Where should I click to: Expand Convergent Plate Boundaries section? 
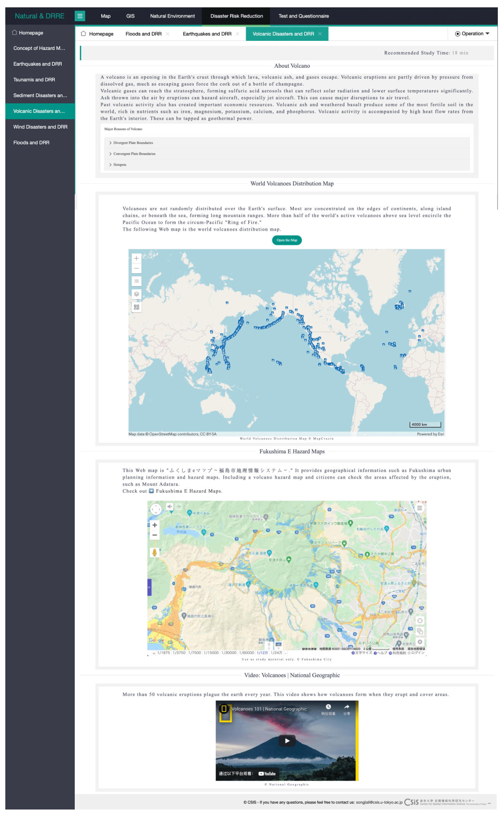134,154
